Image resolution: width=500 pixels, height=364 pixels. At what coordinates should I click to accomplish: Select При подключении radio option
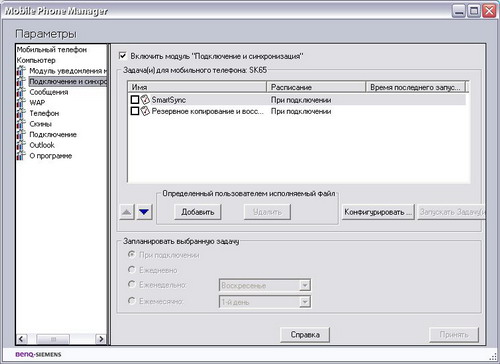132,255
